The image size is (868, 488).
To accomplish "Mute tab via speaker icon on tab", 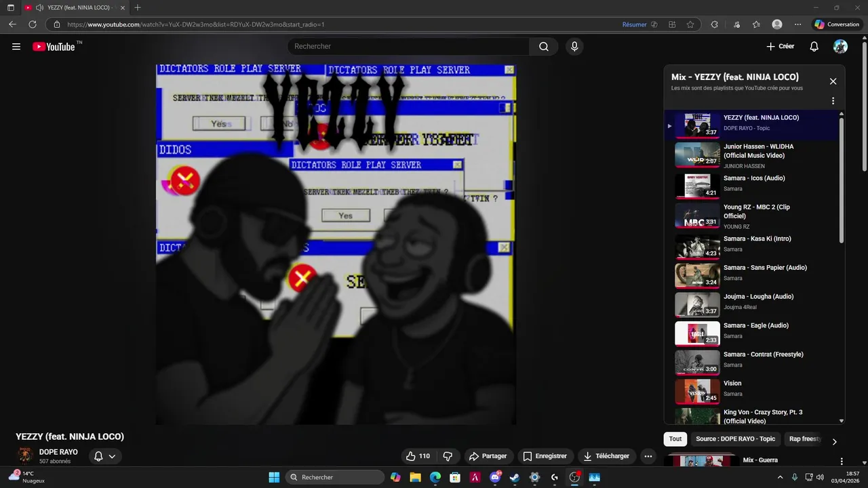I will pos(39,7).
